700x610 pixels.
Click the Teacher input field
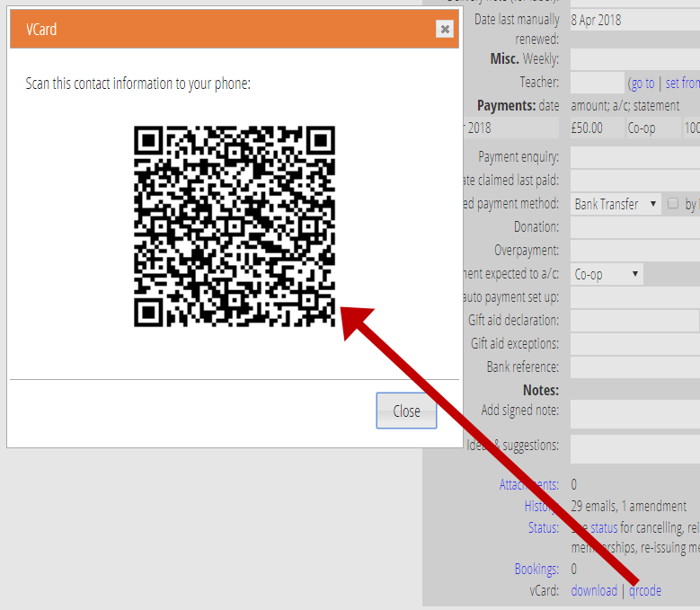pyautogui.click(x=598, y=83)
